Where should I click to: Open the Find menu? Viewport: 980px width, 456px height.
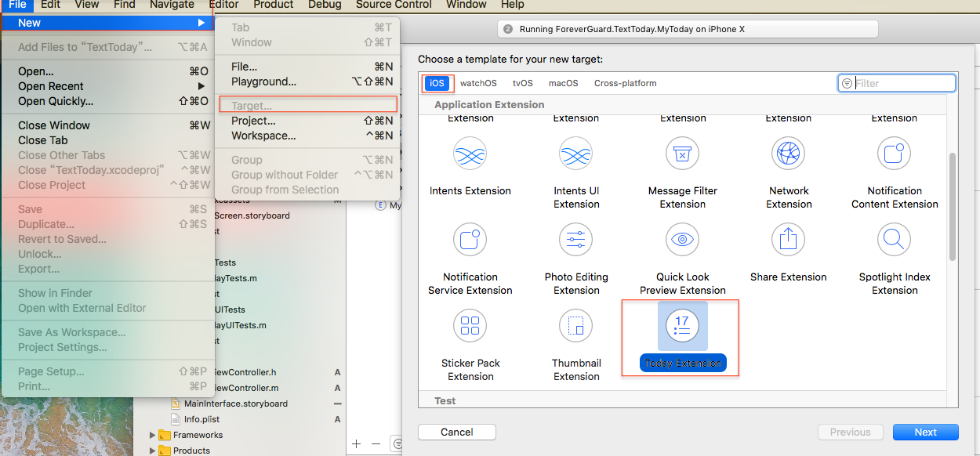124,5
